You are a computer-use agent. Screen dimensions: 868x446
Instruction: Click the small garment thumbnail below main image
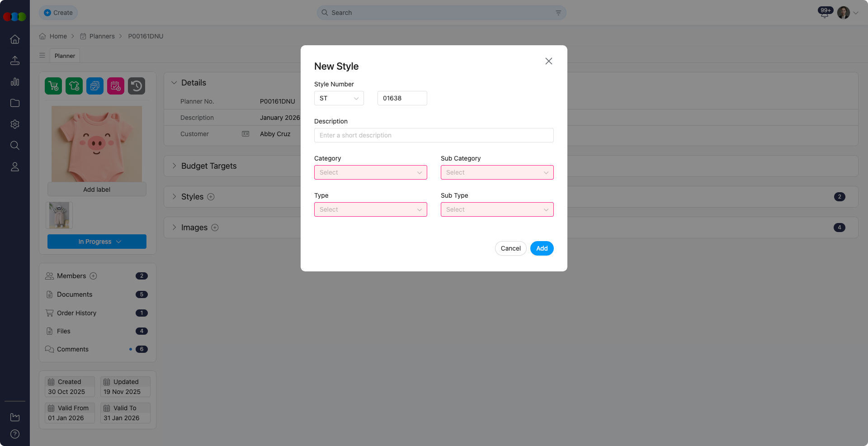pos(59,215)
